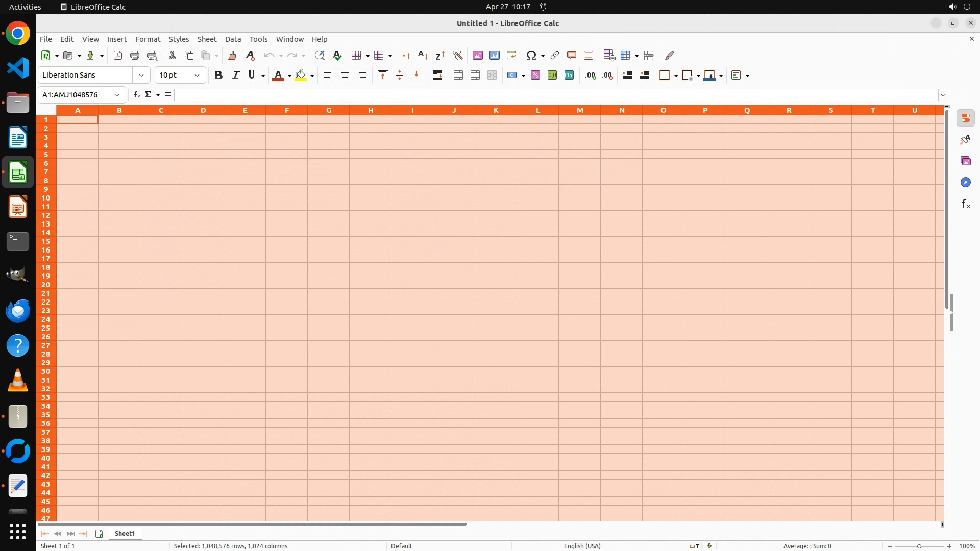The height and width of the screenshot is (551, 980).
Task: Select the Sheet1 tab
Action: (125, 533)
